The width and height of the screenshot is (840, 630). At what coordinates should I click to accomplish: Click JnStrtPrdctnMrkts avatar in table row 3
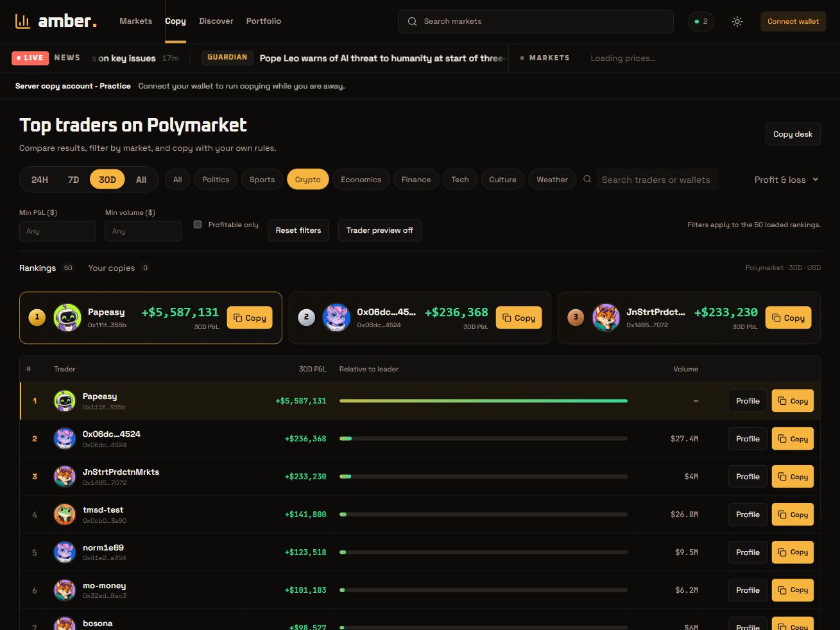click(65, 477)
